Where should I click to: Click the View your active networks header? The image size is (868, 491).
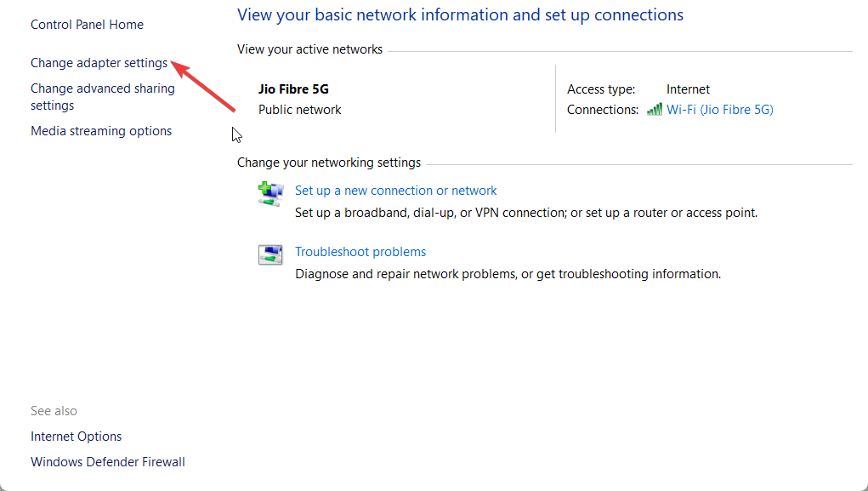(x=309, y=49)
